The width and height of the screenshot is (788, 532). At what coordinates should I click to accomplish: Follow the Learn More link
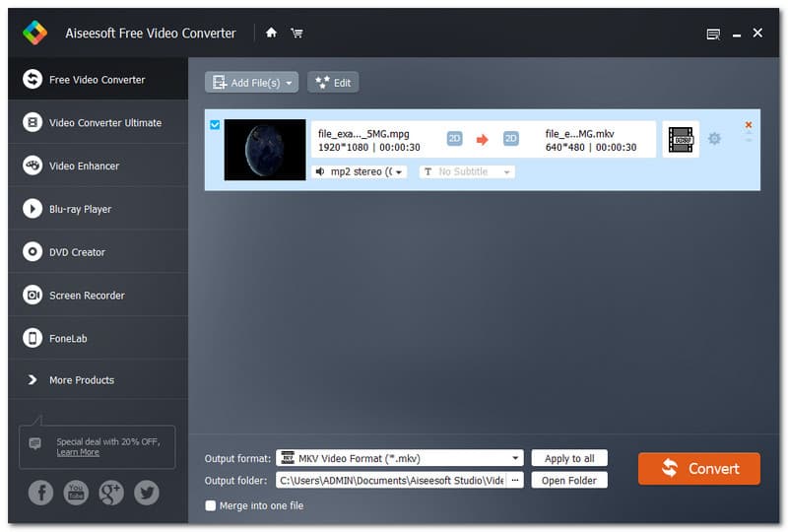pos(78,452)
